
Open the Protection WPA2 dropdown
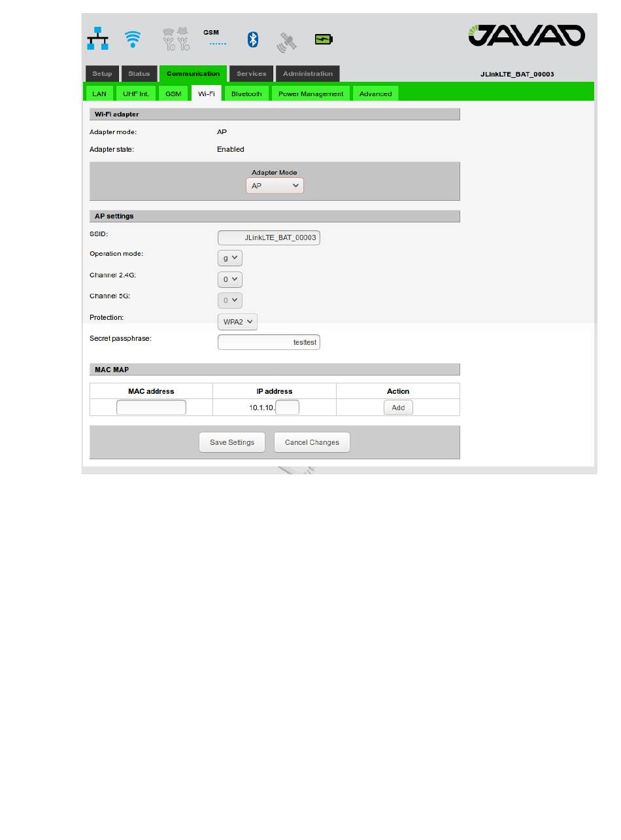237,322
